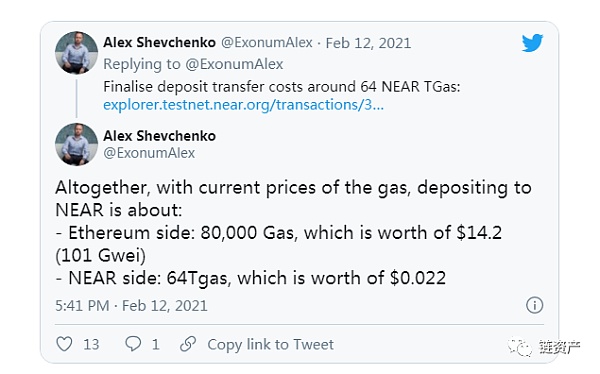Click the like count 13
Image resolution: width=600 pixels, height=374 pixels.
pyautogui.click(x=91, y=344)
